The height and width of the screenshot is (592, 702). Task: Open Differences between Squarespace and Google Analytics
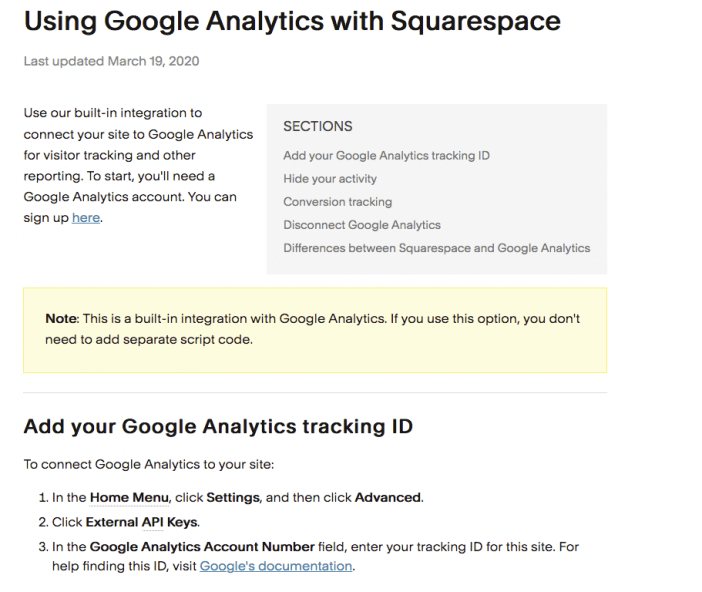tap(437, 248)
